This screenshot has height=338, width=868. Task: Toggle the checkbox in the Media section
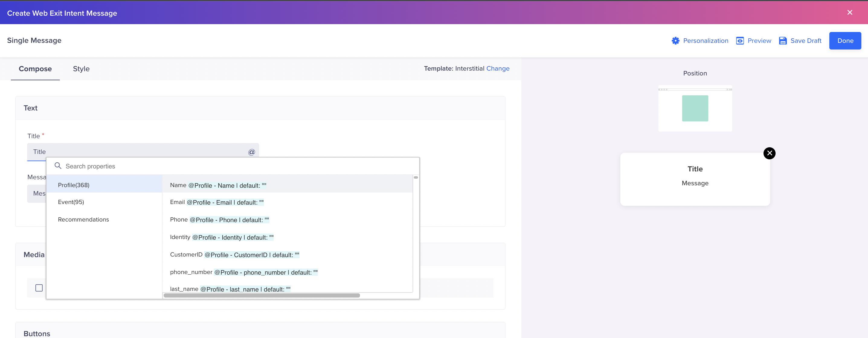pos(39,288)
